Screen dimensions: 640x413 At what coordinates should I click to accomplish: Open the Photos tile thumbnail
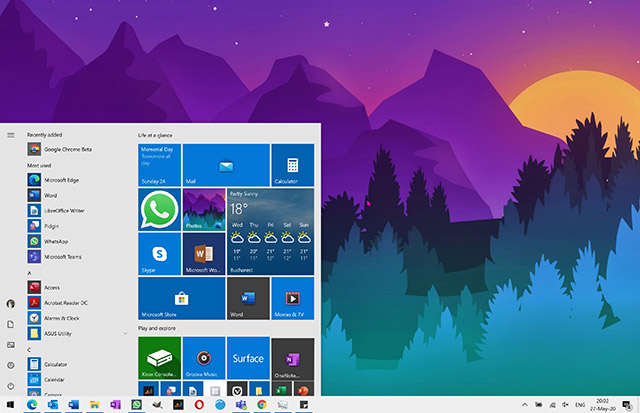click(x=203, y=209)
